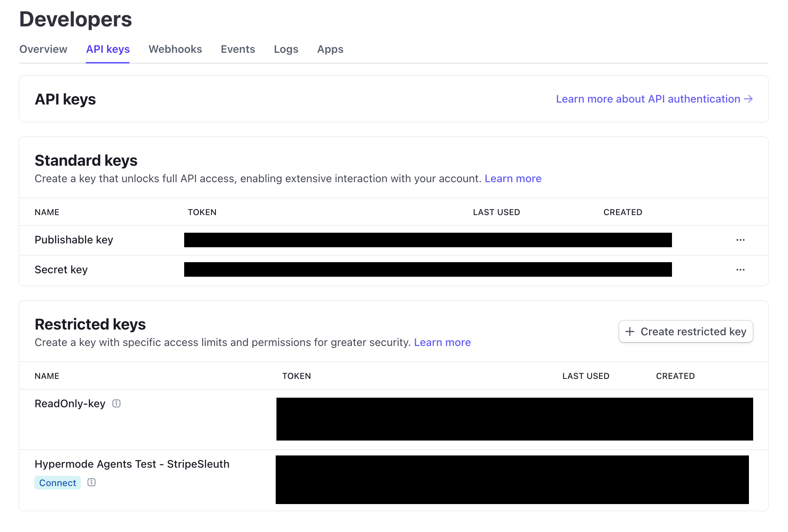
Task: Click Learn more in Restricted keys section
Action: (x=442, y=342)
